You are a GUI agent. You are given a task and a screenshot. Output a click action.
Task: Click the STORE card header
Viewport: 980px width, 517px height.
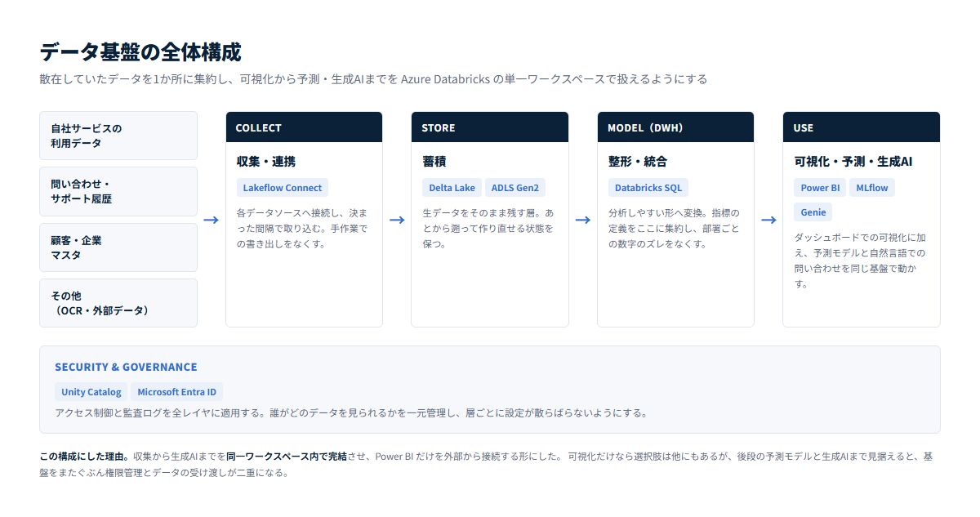(490, 127)
